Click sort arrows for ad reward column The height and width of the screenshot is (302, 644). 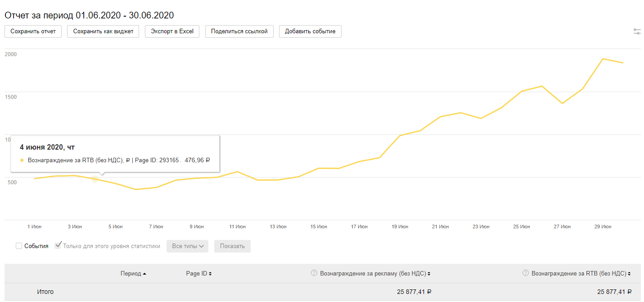(x=429, y=274)
